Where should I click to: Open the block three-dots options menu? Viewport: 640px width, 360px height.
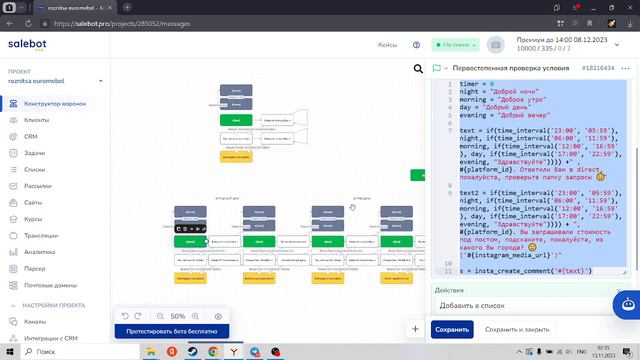(x=625, y=68)
